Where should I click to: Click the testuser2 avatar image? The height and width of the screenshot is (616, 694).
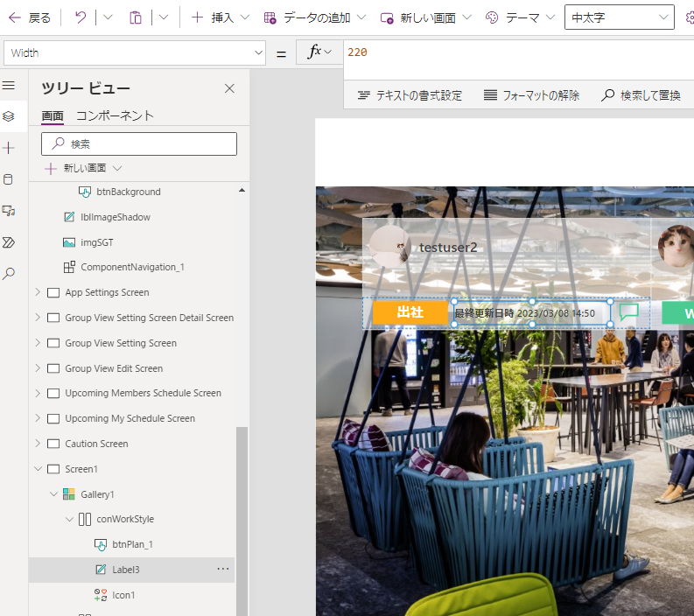pos(390,246)
